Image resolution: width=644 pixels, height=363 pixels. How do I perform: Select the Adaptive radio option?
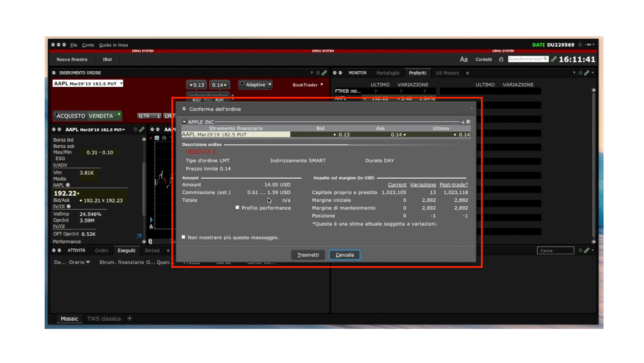point(242,84)
